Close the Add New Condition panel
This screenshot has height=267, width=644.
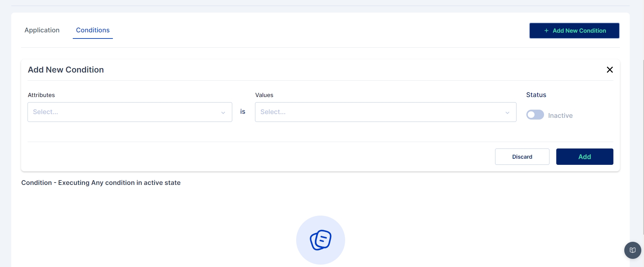pos(610,70)
